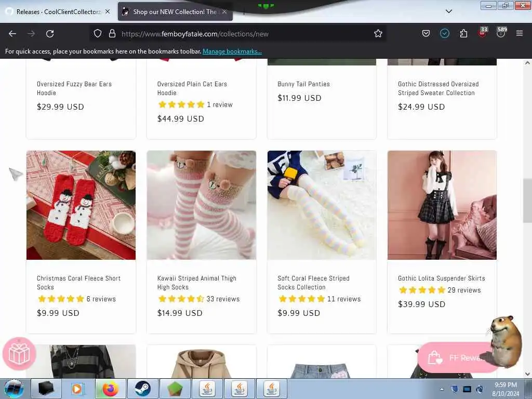Screen dimensions: 532x399
Task: Go back to the previous page
Action: pos(12,34)
